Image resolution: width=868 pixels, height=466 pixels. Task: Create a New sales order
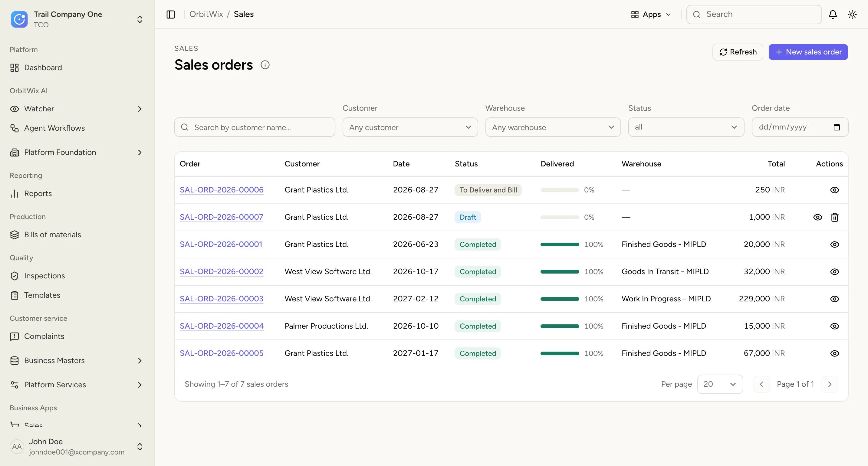pos(808,52)
